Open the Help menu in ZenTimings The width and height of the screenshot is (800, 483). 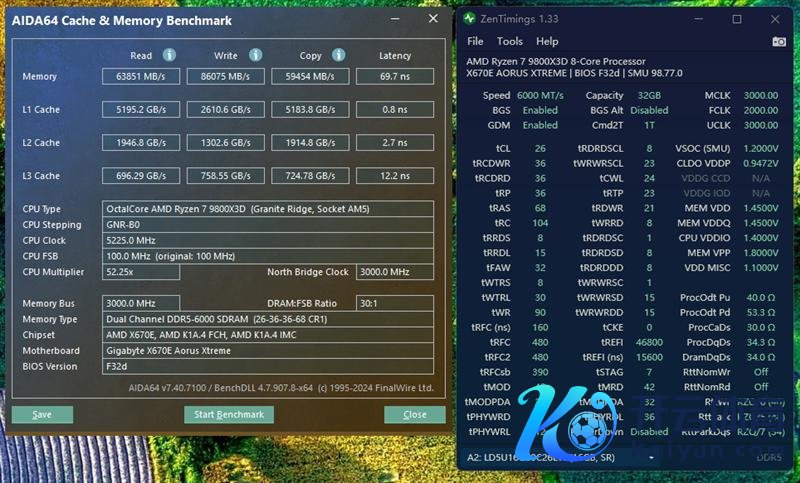click(x=547, y=41)
